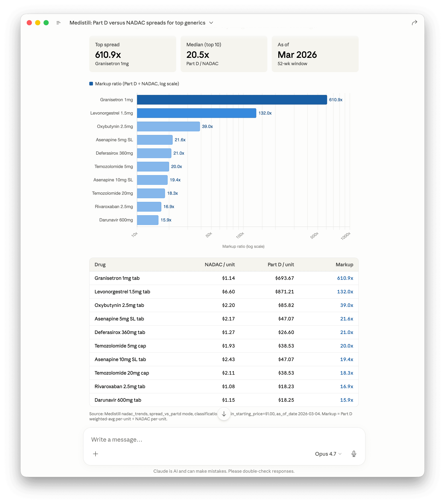This screenshot has width=445, height=504.
Task: Click the Median (top 10) 20.5x card
Action: tap(224, 54)
